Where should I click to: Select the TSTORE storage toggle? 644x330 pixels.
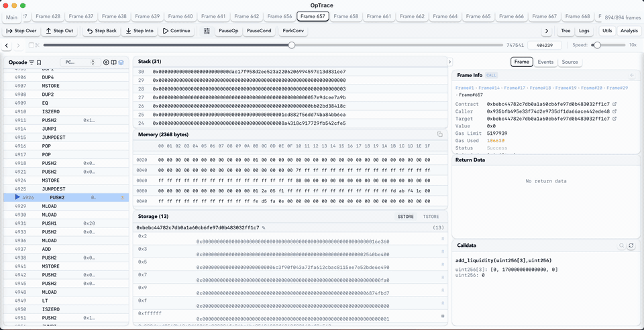[431, 217]
